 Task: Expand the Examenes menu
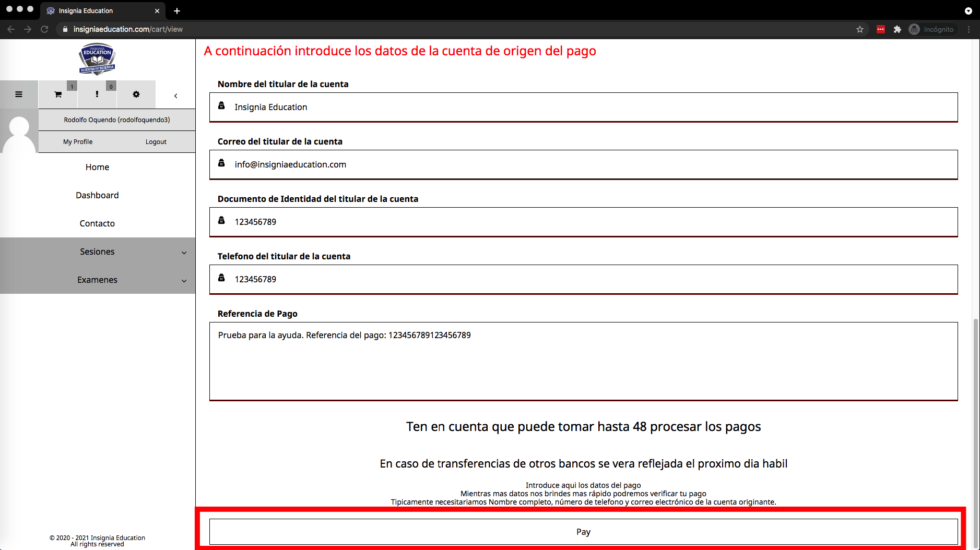tap(98, 280)
